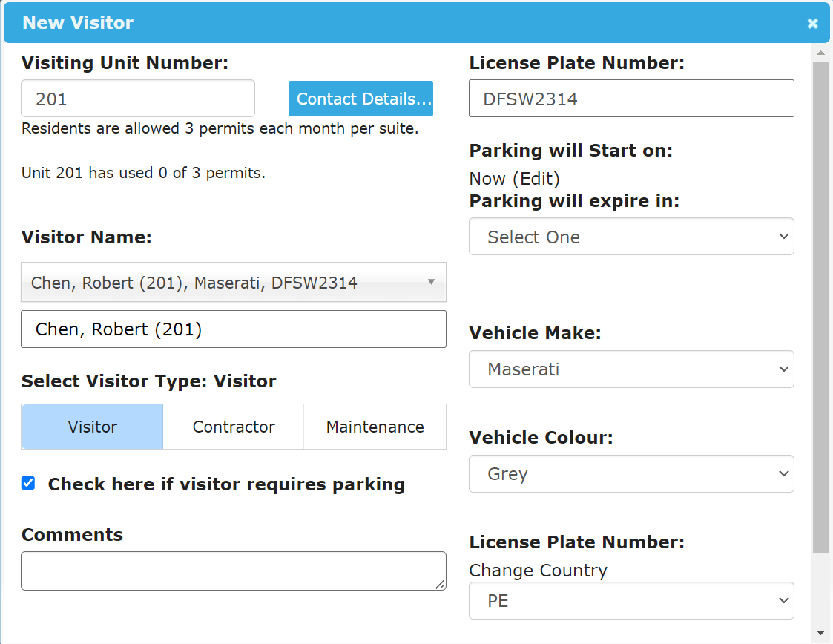Screen dimensions: 833x644
Task: Click the Change Country link
Action: click(538, 571)
